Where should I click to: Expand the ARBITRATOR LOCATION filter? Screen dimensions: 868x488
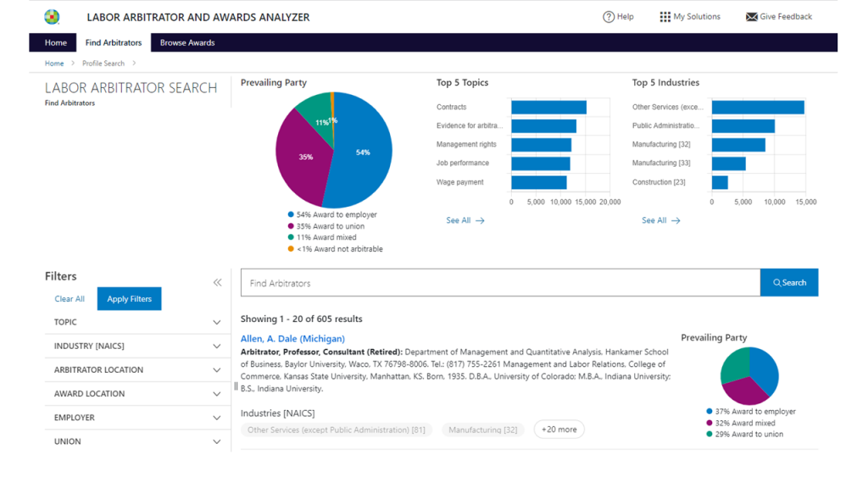(x=216, y=370)
